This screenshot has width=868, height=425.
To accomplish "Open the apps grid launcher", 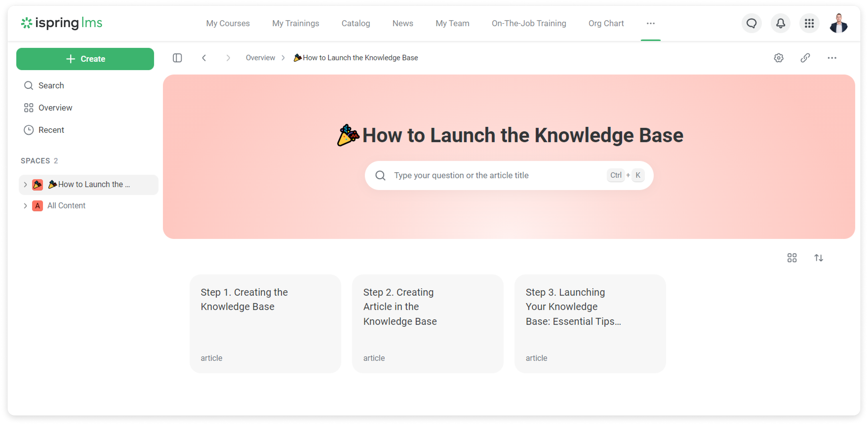I will [x=809, y=23].
